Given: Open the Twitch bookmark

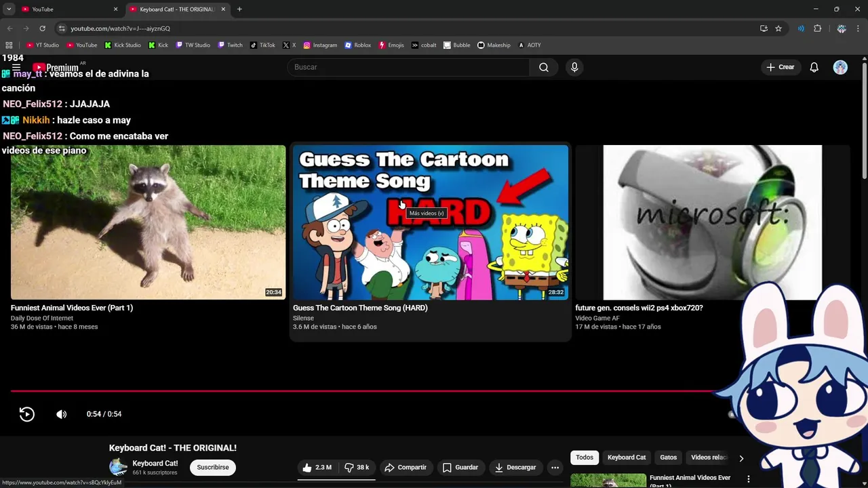Looking at the screenshot, I should pyautogui.click(x=230, y=45).
